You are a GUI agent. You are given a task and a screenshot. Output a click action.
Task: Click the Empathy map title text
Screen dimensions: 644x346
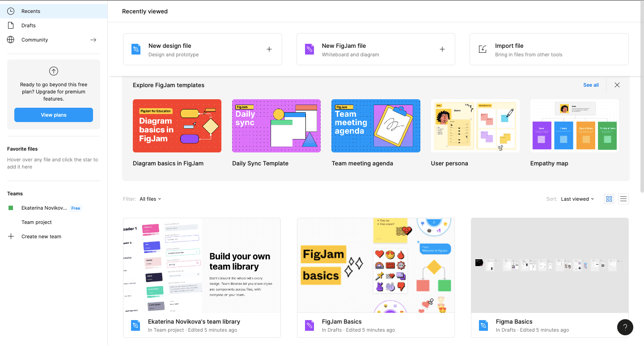549,163
